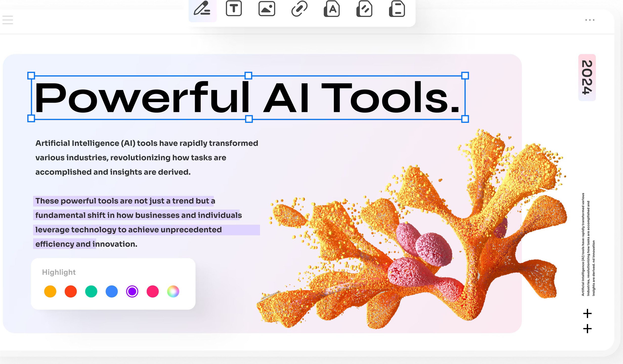Select the purple highlight color
The height and width of the screenshot is (364, 623).
[132, 291]
